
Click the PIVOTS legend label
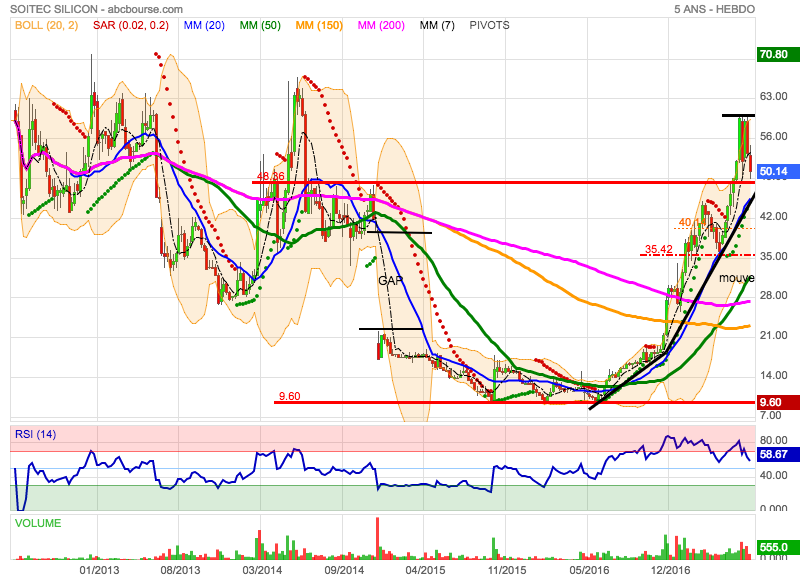pos(488,25)
